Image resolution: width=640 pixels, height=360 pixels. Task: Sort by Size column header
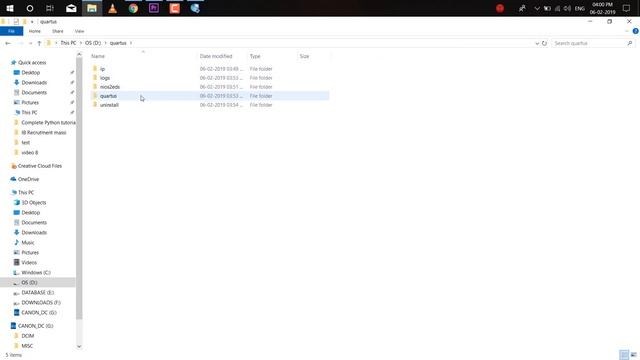click(304, 56)
